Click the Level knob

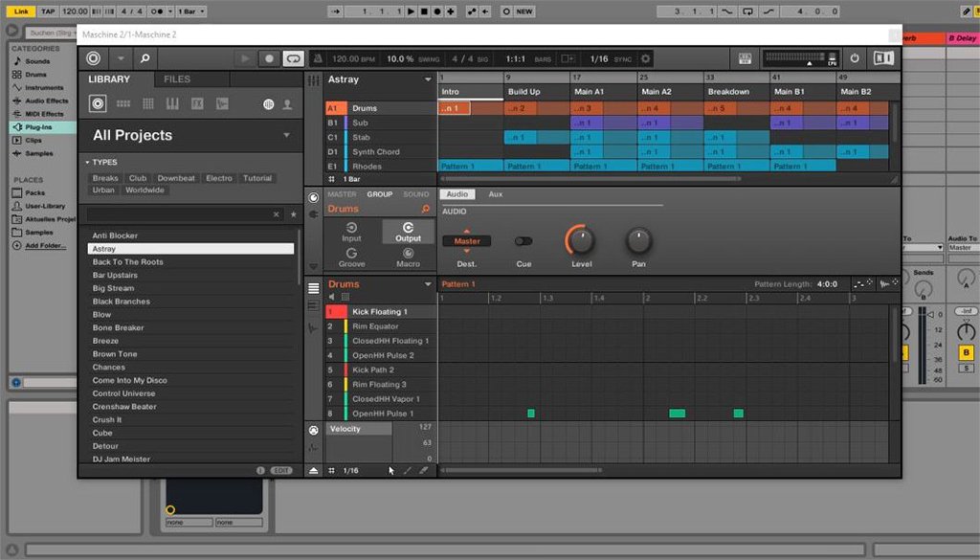pos(580,239)
